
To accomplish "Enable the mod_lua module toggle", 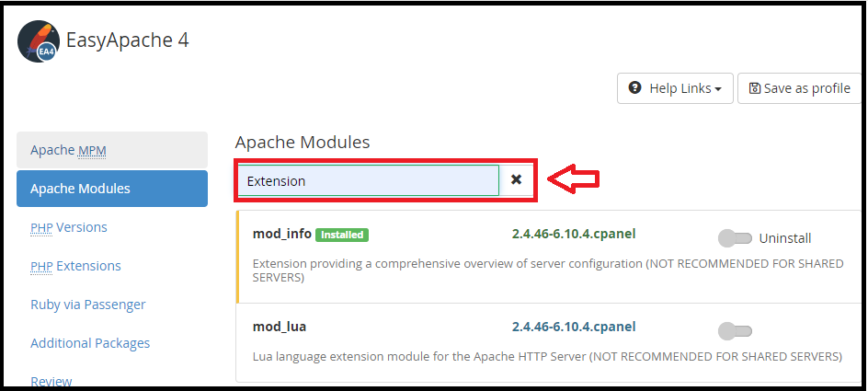I will (736, 331).
